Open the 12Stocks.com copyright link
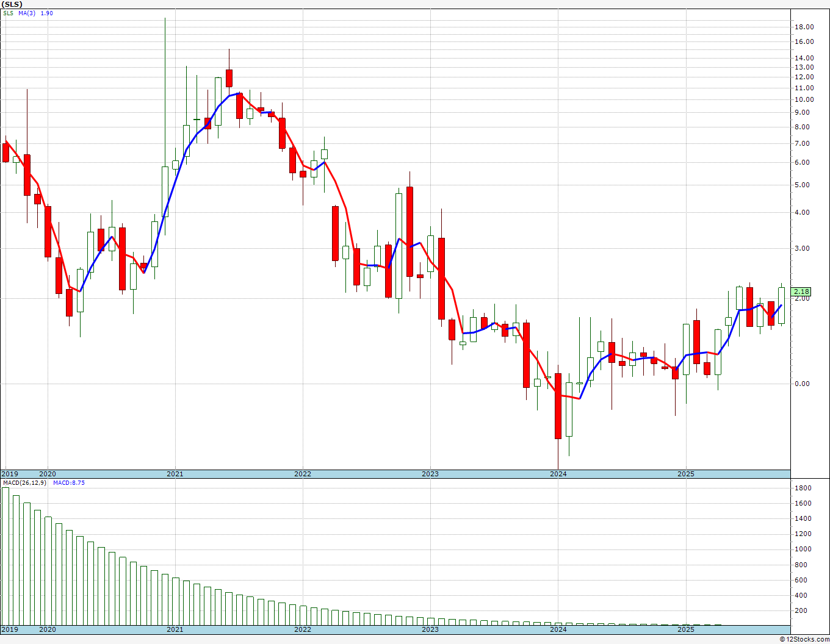 [x=804, y=639]
